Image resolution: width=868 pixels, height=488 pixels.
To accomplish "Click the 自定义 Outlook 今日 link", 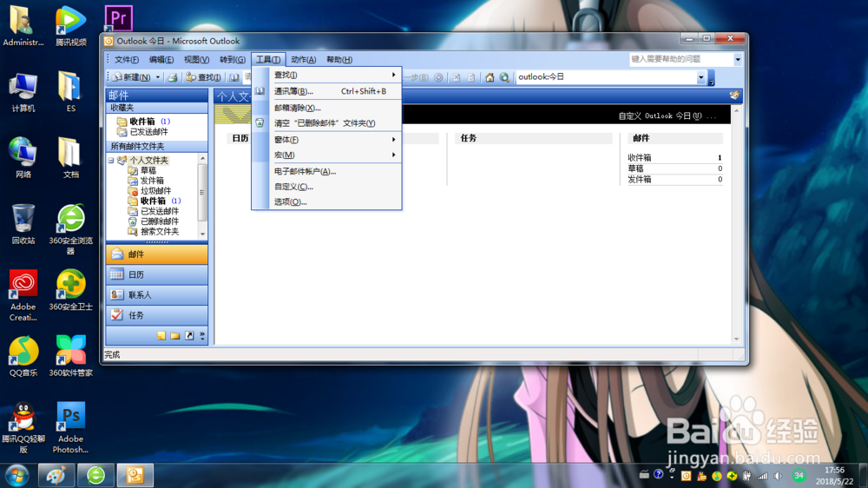I will (667, 115).
